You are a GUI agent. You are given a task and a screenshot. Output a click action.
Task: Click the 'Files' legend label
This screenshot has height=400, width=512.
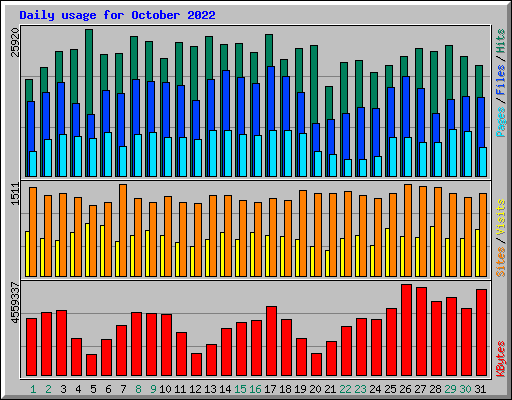[501, 80]
